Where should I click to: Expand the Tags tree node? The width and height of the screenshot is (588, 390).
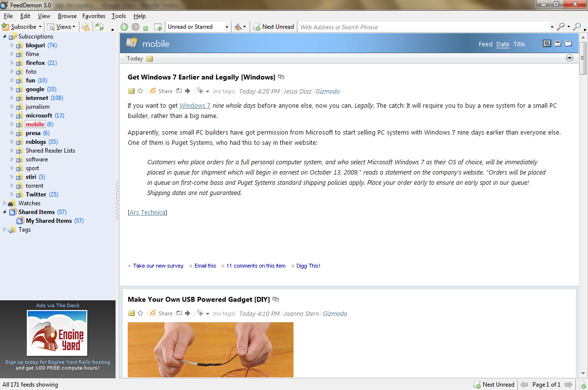[5, 230]
